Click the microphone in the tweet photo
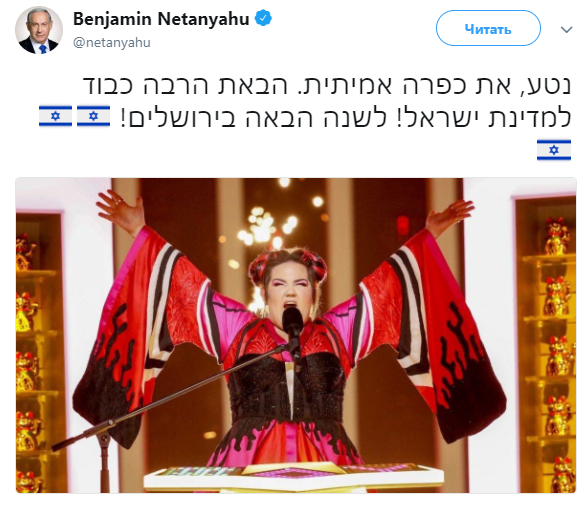Viewport: 585px width, 507px height. pyautogui.click(x=292, y=323)
